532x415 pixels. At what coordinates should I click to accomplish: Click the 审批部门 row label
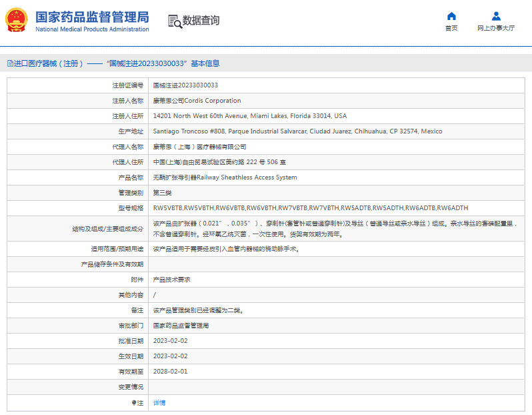pos(131,326)
